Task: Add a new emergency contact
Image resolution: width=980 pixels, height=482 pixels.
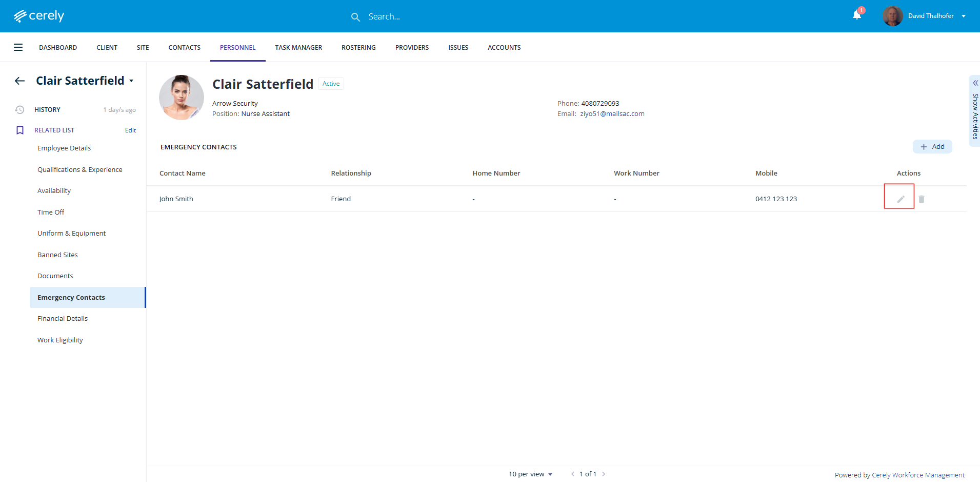Action: click(932, 146)
